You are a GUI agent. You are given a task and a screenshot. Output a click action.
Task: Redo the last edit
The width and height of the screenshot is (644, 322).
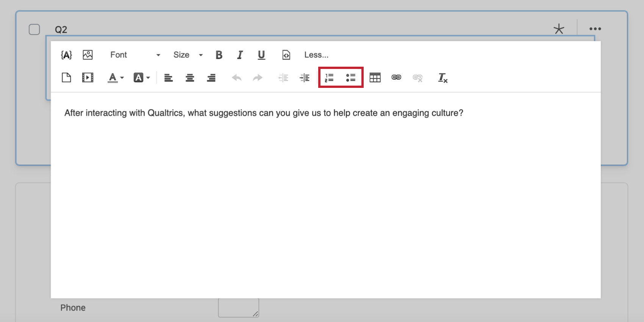pos(258,78)
